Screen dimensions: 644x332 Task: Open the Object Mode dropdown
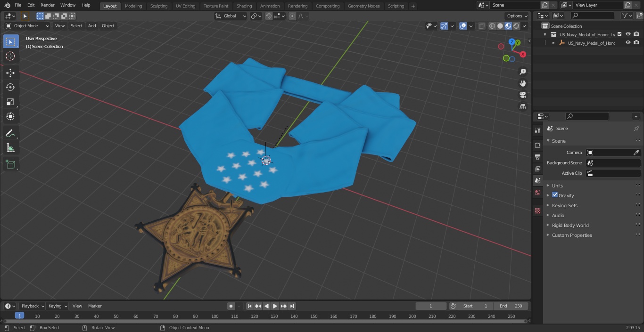click(27, 26)
